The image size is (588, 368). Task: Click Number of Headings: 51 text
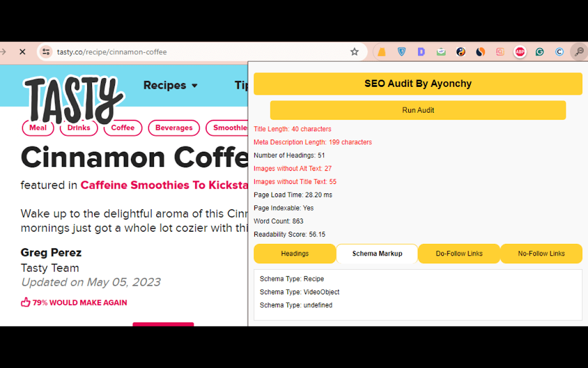(x=289, y=155)
